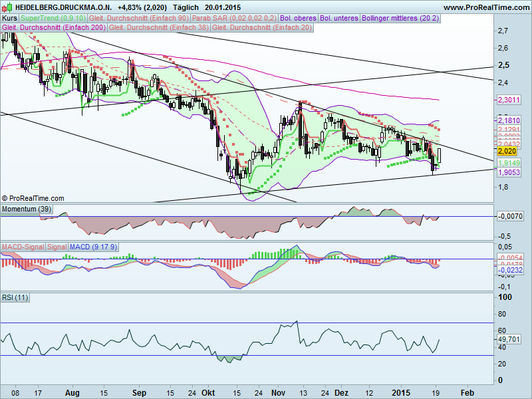Click the lower Bollinger value 1,9053
The height and width of the screenshot is (399, 532).
(x=509, y=172)
